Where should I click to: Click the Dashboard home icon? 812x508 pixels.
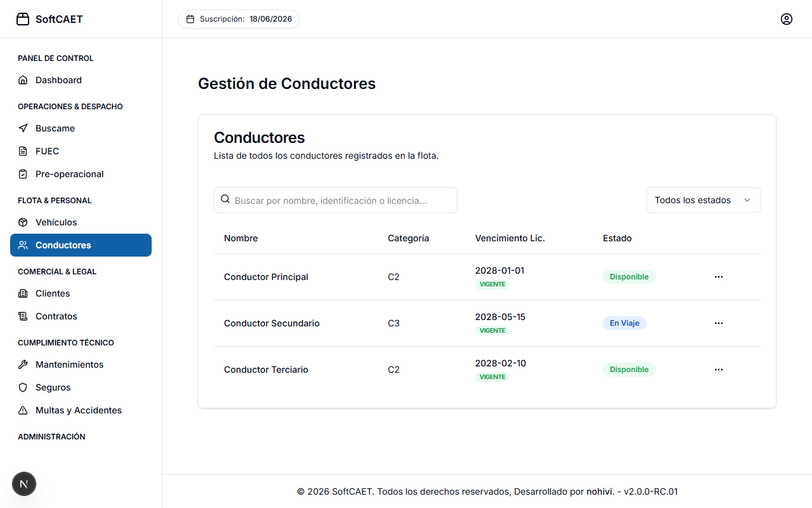pos(23,80)
